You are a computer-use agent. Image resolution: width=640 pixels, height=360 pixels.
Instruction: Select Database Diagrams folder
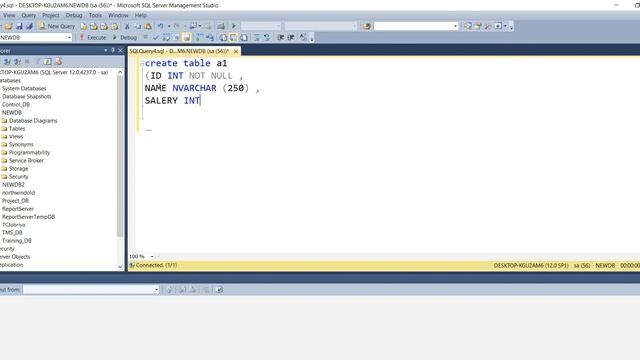pyautogui.click(x=33, y=120)
